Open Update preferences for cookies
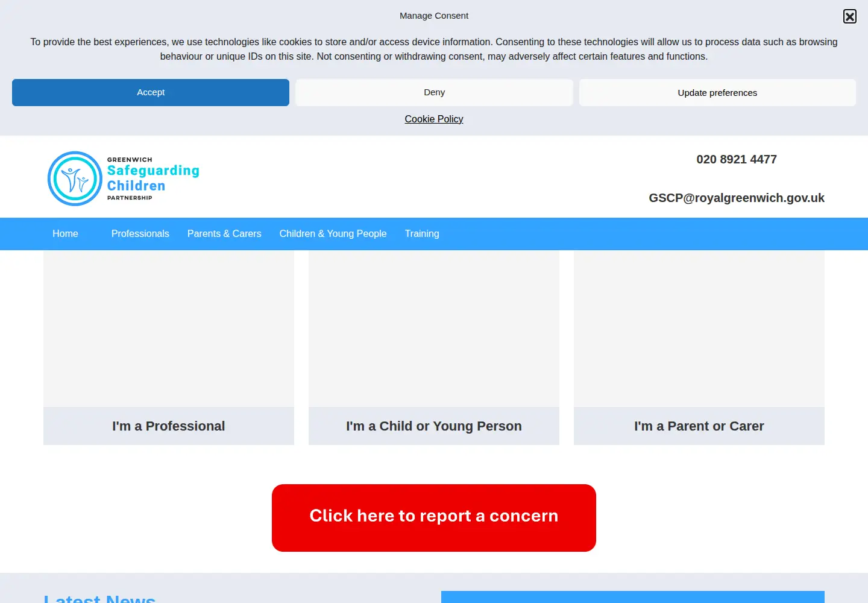 [x=717, y=92]
